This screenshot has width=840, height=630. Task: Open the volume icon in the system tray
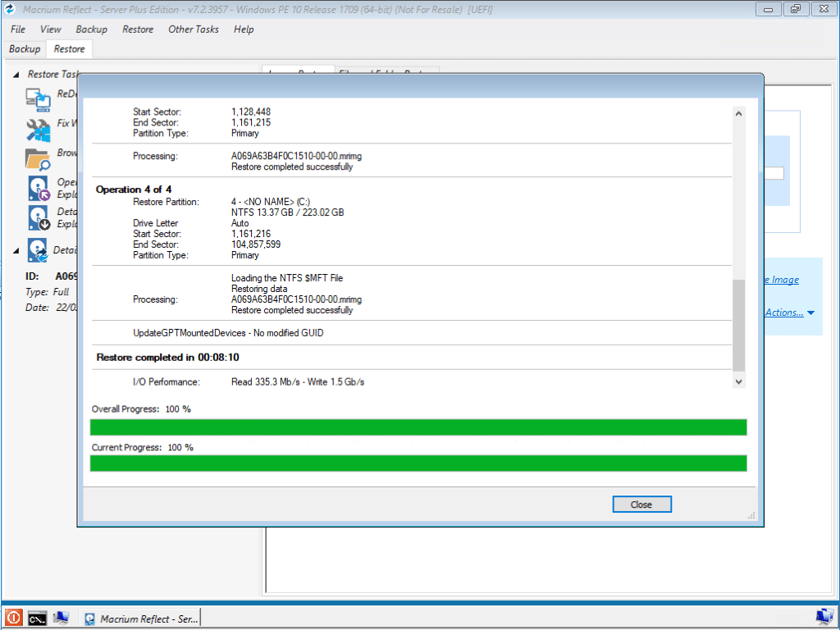(x=824, y=617)
